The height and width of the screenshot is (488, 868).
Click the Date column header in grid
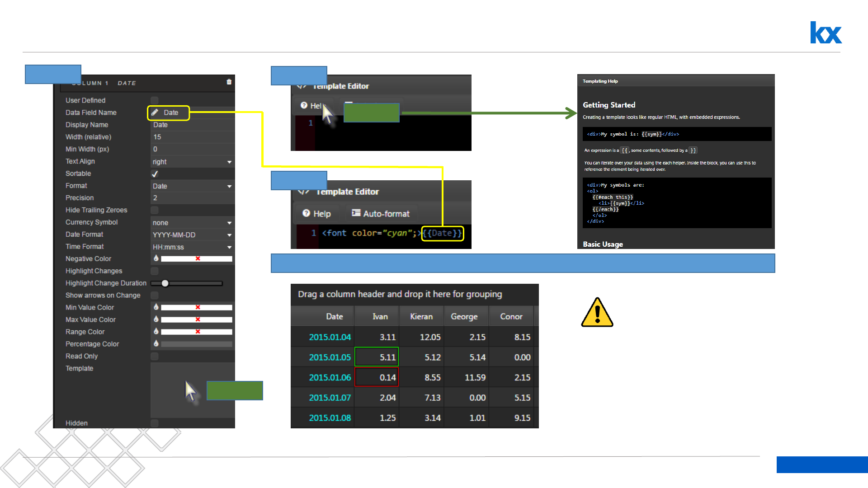334,317
